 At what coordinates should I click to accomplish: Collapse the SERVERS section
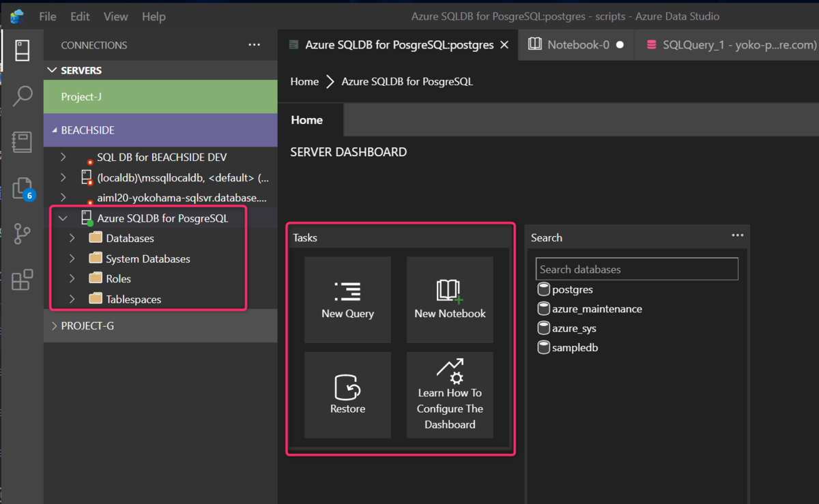coord(52,70)
